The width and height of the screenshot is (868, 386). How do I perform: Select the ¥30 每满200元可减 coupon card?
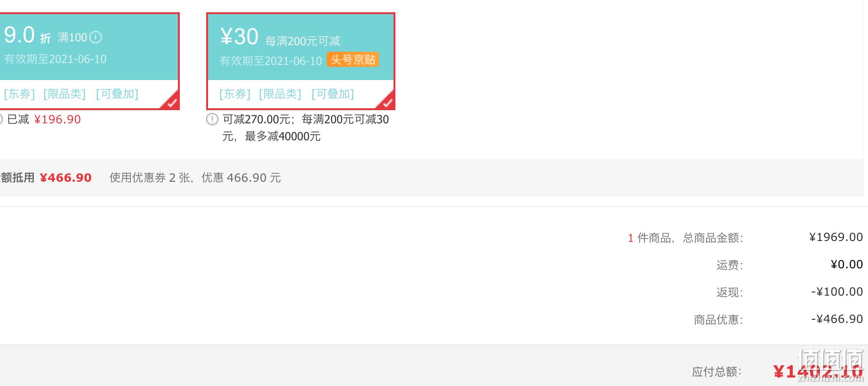[x=301, y=61]
